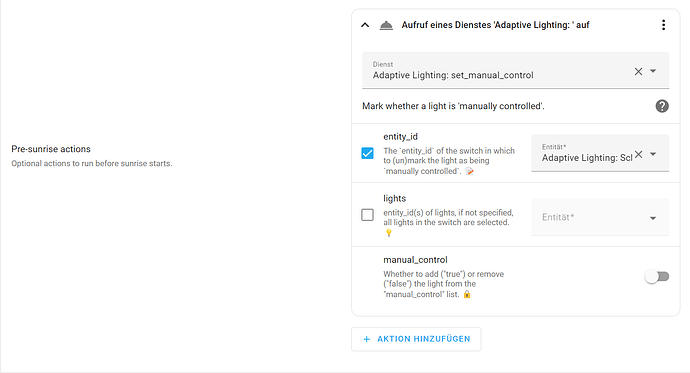This screenshot has width=690, height=373.
Task: Collapse the Adaptive Lighting service action card
Action: click(365, 25)
